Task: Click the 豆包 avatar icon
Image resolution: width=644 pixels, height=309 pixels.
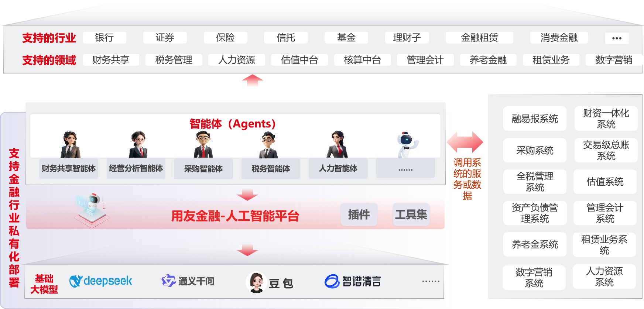Action: 256,283
